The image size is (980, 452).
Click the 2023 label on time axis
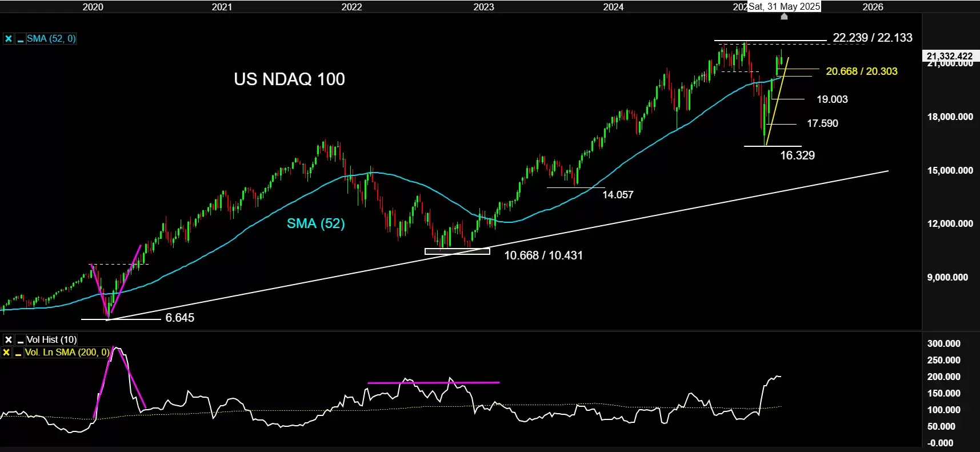pyautogui.click(x=483, y=7)
